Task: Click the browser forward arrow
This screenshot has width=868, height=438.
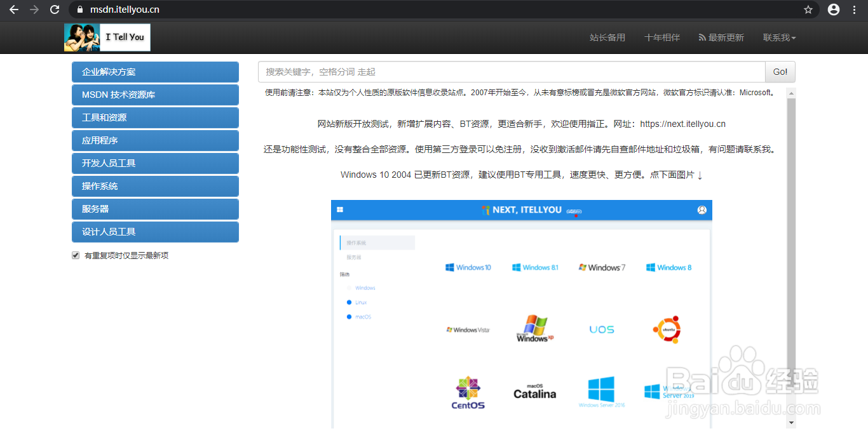Action: click(34, 10)
